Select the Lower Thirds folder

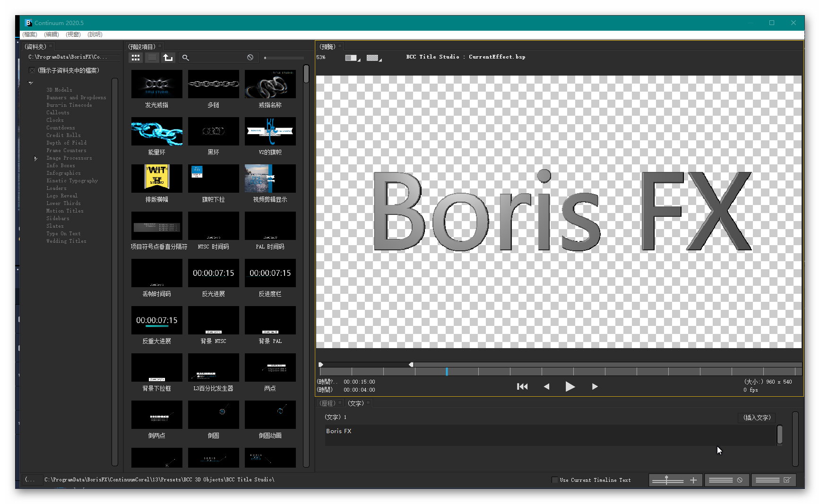(x=63, y=204)
